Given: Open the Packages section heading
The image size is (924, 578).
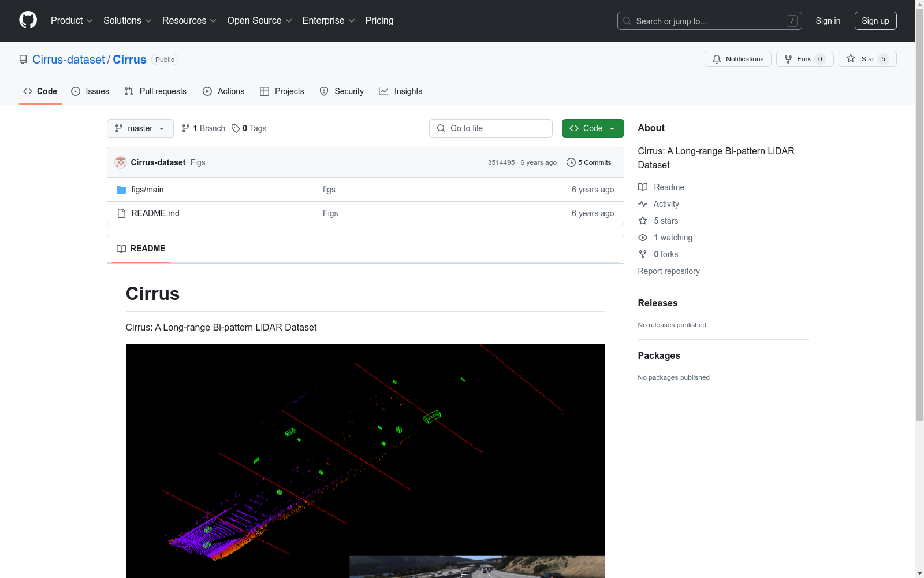Looking at the screenshot, I should [659, 355].
